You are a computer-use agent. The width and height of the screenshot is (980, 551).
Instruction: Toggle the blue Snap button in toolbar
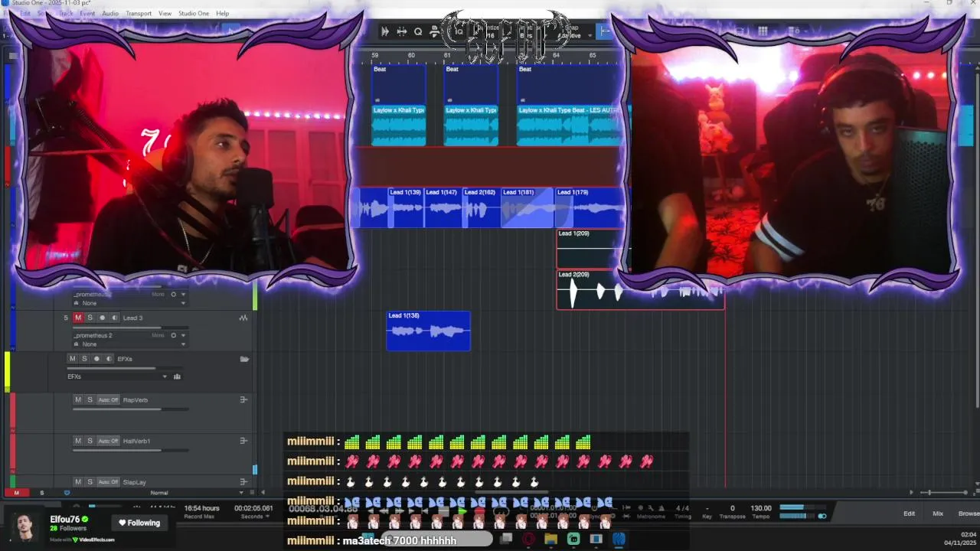[x=604, y=31]
